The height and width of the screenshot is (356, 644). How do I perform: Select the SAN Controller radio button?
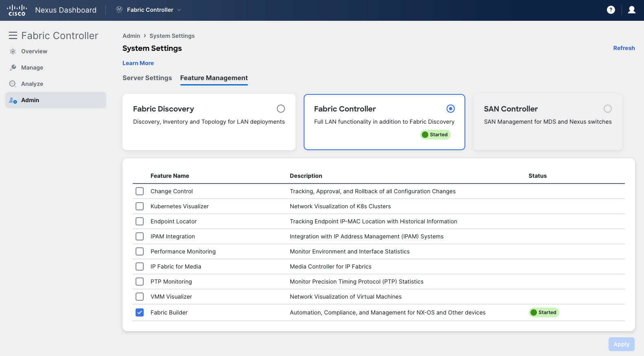tap(608, 109)
